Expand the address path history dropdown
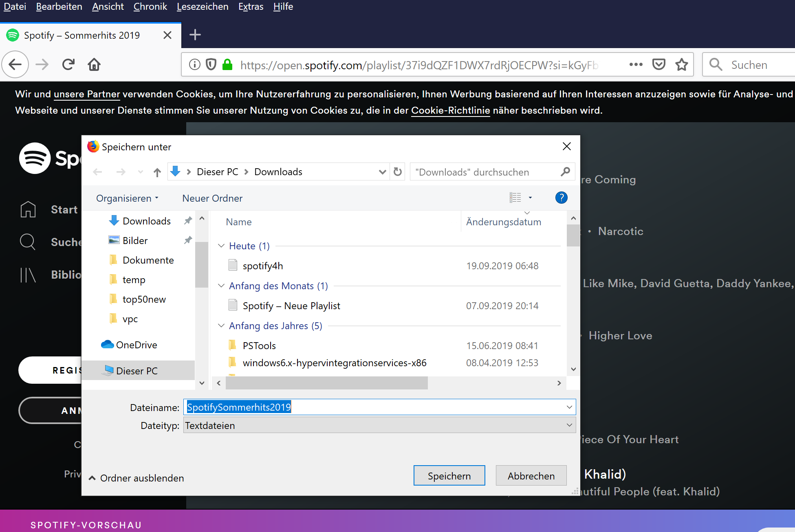Viewport: 795px width, 532px height. pos(382,172)
